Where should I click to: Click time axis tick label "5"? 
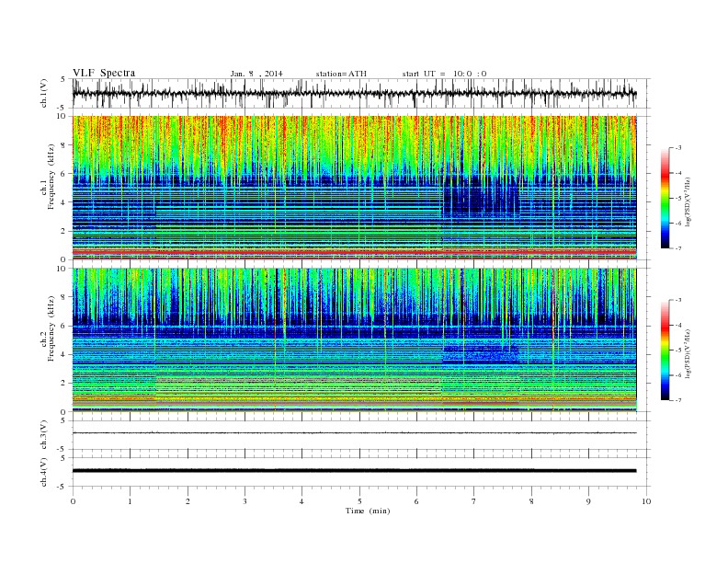[359, 501]
